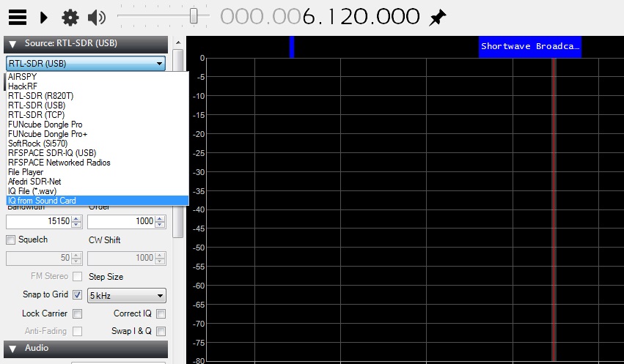Pick RFSPACE SDR-IQ (USB) source

tap(98, 153)
